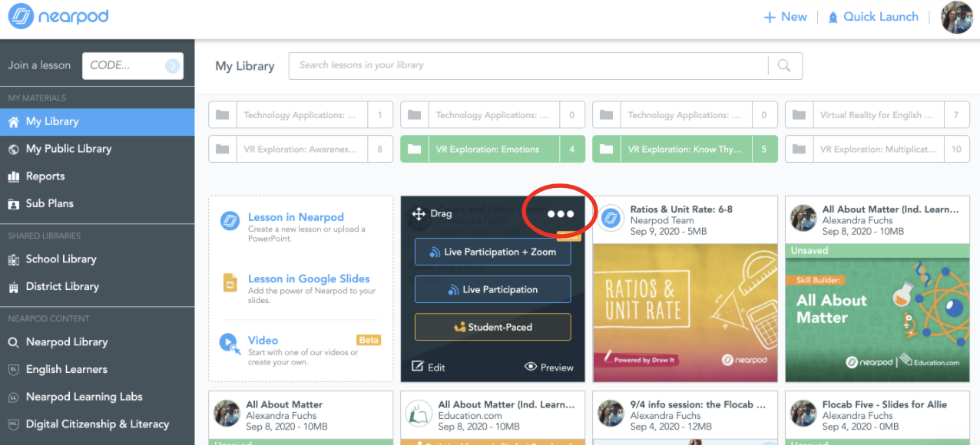Submit the join code arrow button
This screenshot has height=445, width=980.
pyautogui.click(x=173, y=66)
